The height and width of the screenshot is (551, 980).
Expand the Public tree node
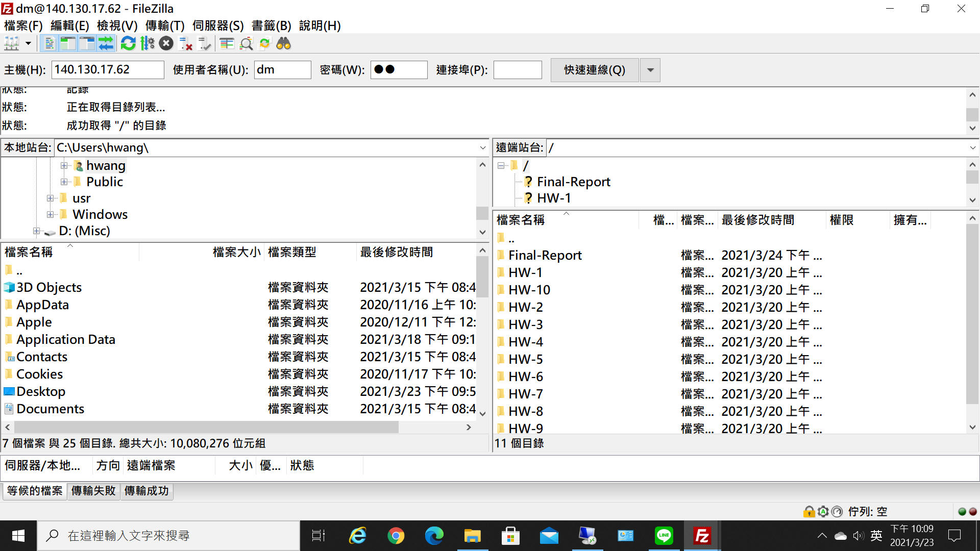[64, 182]
